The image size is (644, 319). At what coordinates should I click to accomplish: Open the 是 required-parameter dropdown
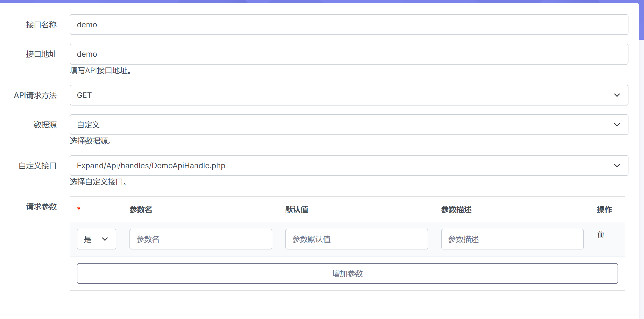tap(96, 239)
